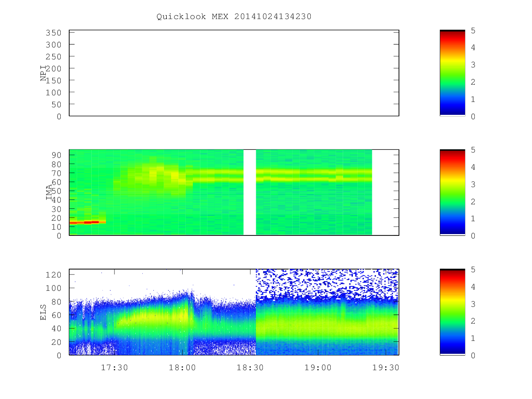532x399 pixels.
Task: Click the 350 tick on NPI axis
Action: pyautogui.click(x=54, y=33)
